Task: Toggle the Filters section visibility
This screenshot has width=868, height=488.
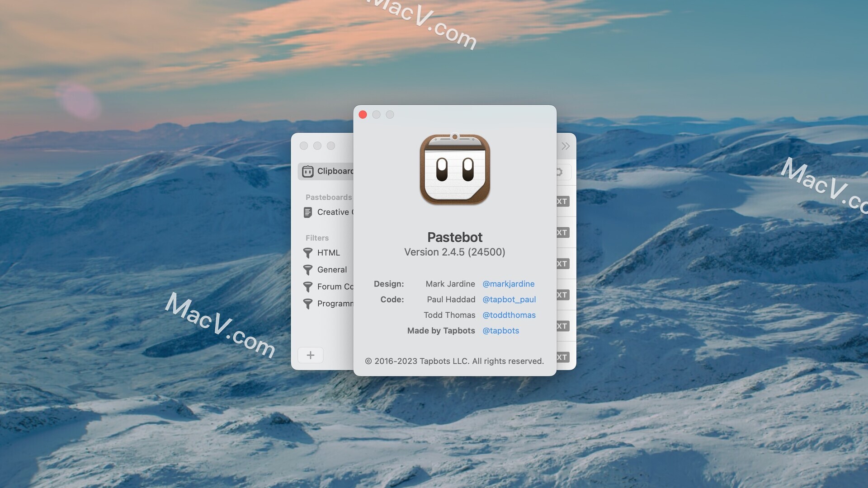Action: point(316,237)
